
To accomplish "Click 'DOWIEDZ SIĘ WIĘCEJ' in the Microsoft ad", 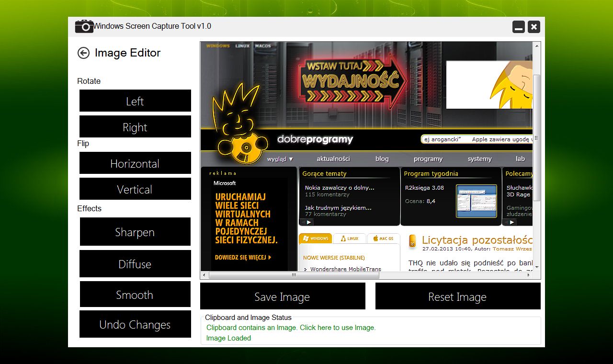I will coord(243,258).
